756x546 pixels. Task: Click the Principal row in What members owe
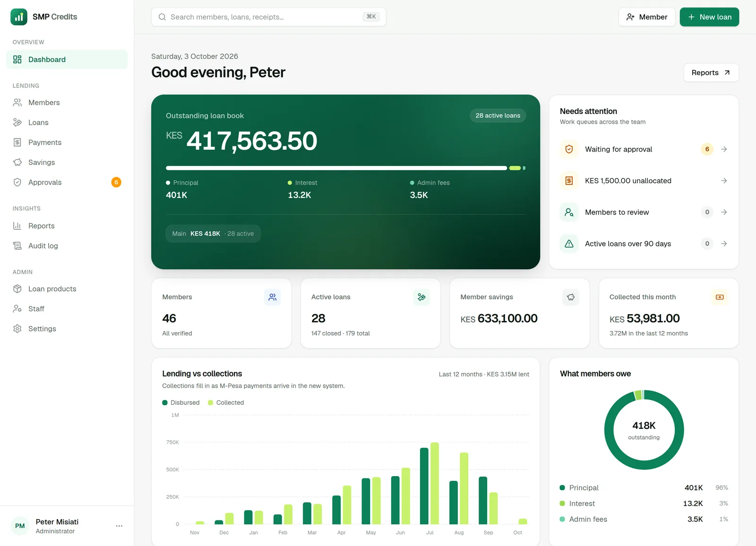pyautogui.click(x=644, y=488)
